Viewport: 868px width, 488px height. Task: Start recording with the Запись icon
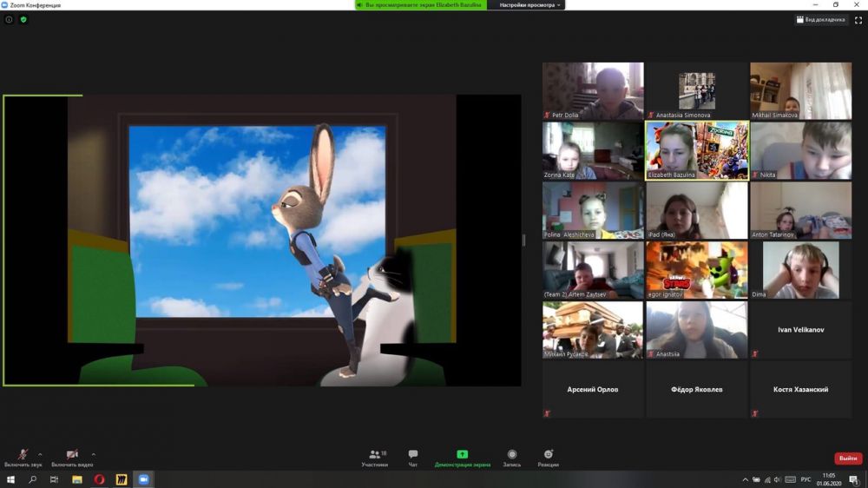(x=512, y=458)
